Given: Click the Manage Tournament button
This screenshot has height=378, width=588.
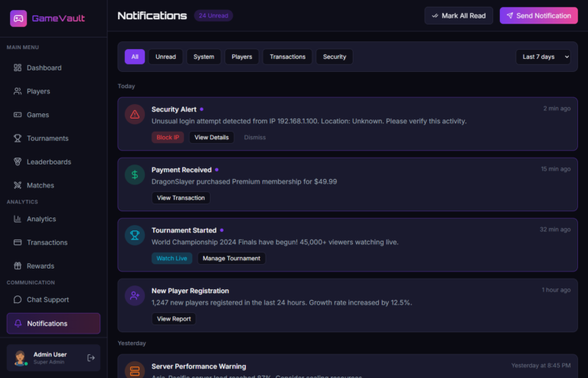Looking at the screenshot, I should pyautogui.click(x=231, y=259).
